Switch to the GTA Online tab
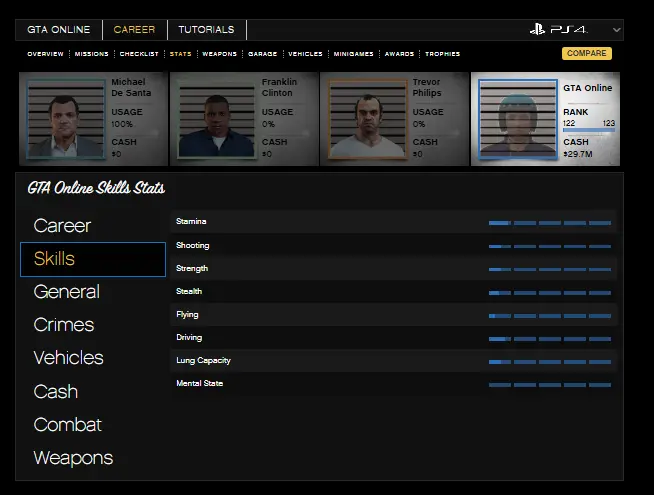This screenshot has width=654, height=495. 58,30
